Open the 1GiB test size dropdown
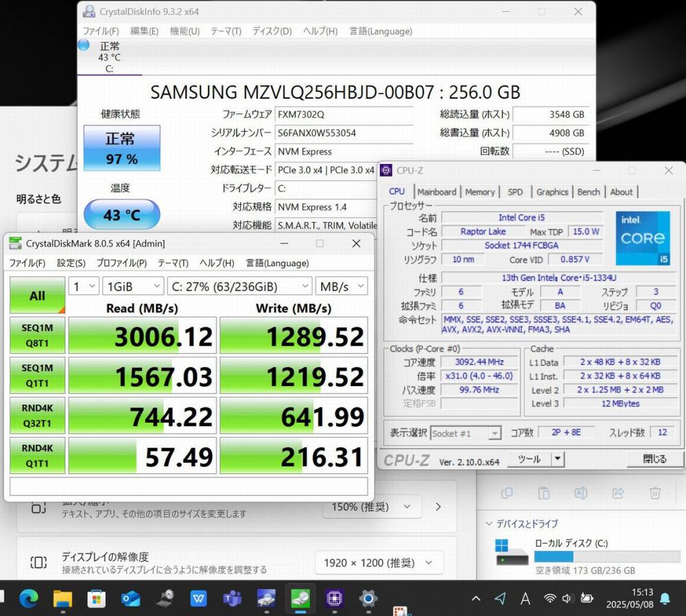 tap(134, 286)
